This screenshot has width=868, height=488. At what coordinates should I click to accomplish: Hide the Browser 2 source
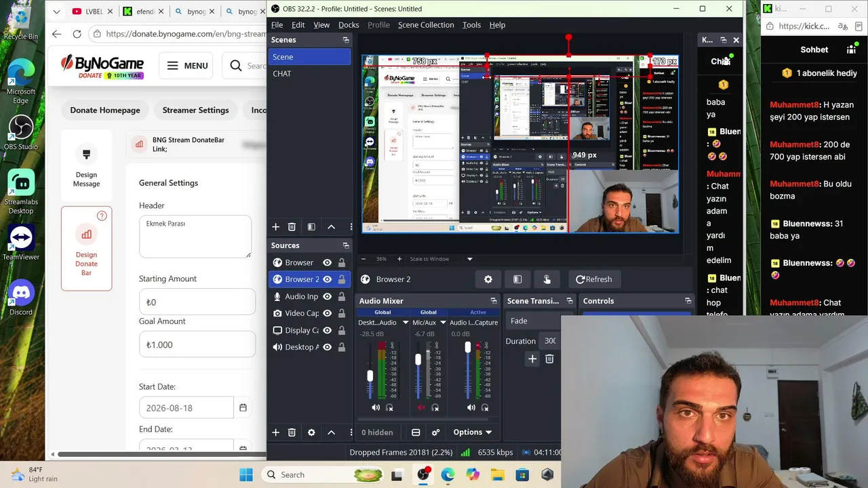(328, 279)
